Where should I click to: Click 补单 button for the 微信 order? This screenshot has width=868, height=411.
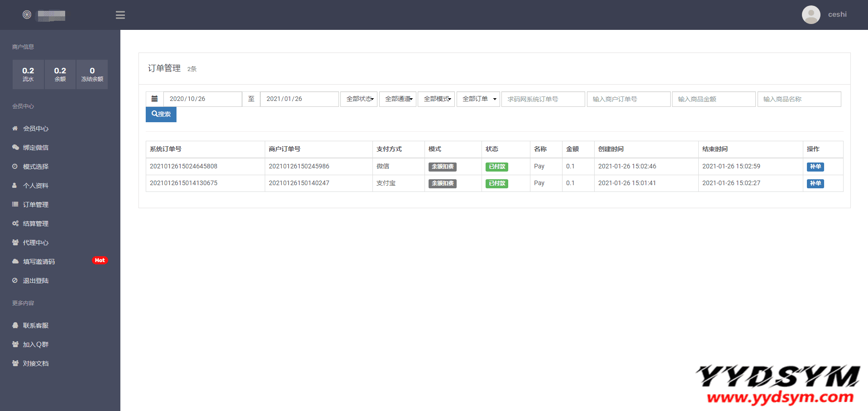pyautogui.click(x=816, y=167)
